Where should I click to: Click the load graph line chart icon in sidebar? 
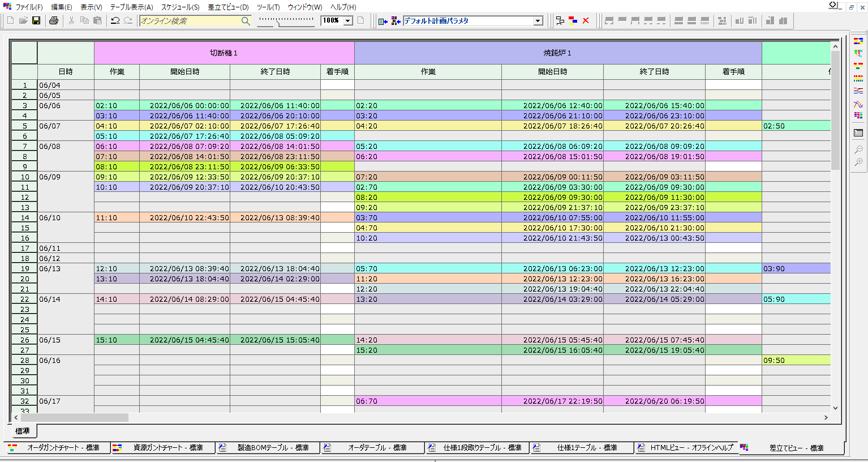click(858, 104)
